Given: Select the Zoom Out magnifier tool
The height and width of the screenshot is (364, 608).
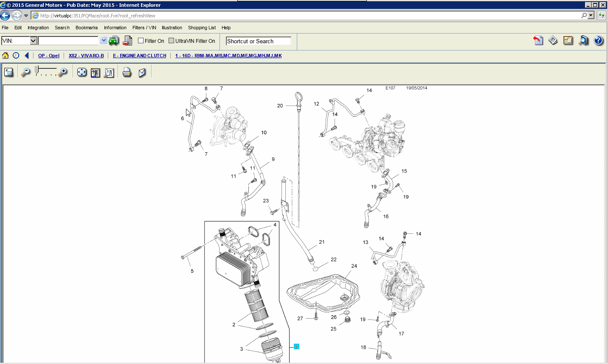Looking at the screenshot, I should (25, 73).
